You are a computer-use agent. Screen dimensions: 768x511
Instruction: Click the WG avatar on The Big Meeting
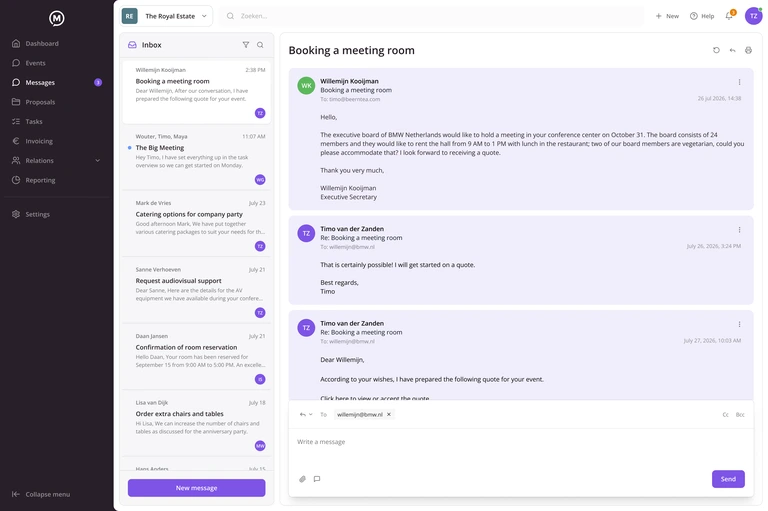[260, 180]
